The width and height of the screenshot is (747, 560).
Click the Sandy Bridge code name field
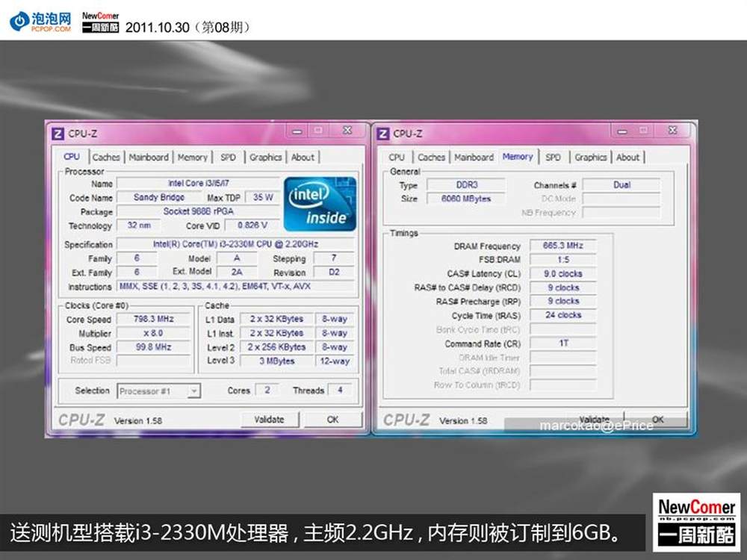point(159,197)
